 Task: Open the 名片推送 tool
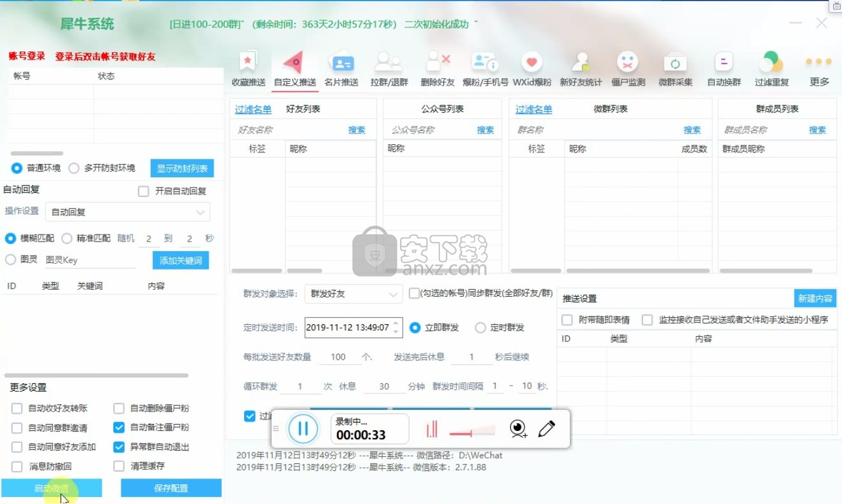click(342, 69)
